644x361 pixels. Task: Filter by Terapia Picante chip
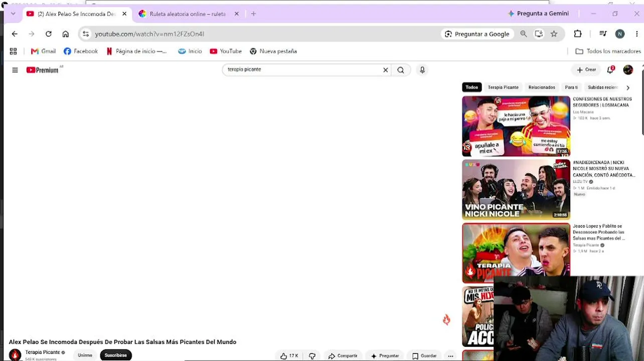pyautogui.click(x=503, y=87)
